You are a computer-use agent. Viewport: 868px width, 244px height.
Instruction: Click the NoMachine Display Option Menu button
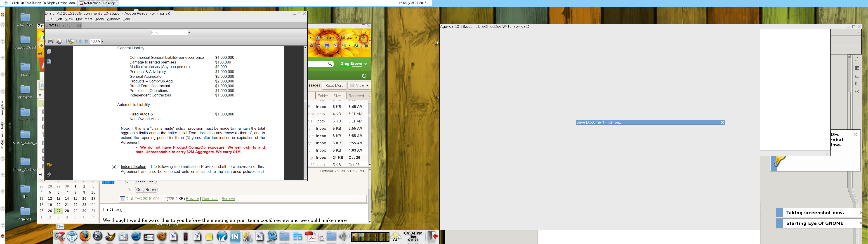(x=39, y=3)
